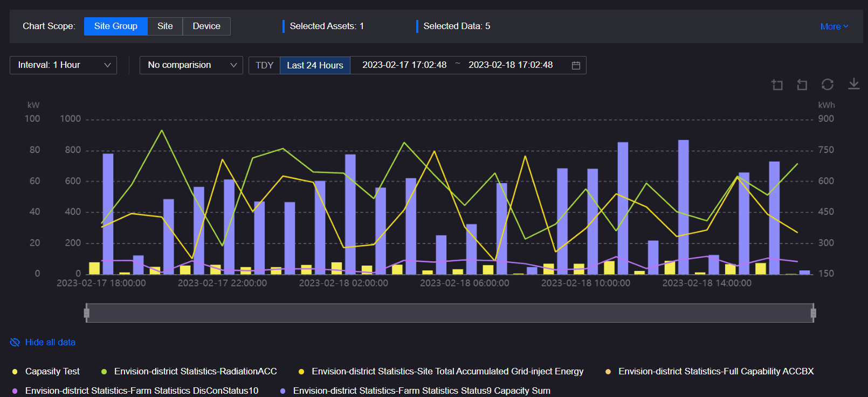Click the area zoom selection icon
The height and width of the screenshot is (397, 868).
pyautogui.click(x=777, y=85)
